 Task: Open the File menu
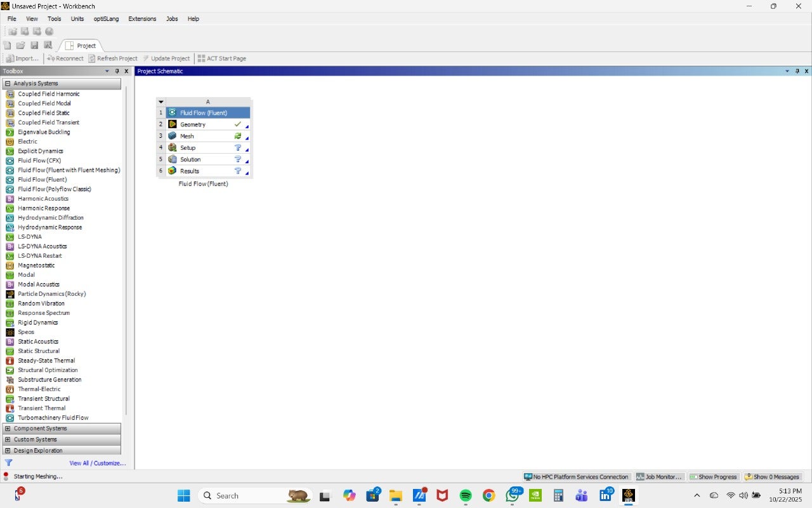12,19
